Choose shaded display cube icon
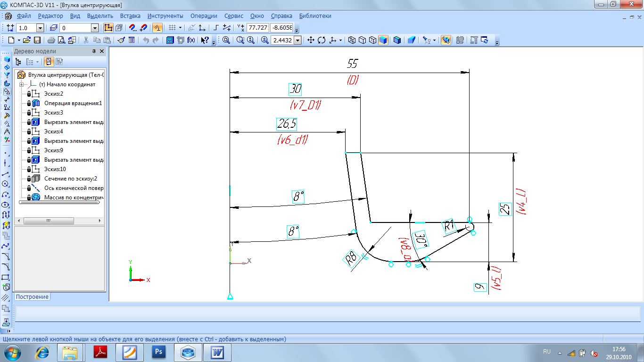The height and width of the screenshot is (362, 644). click(383, 41)
